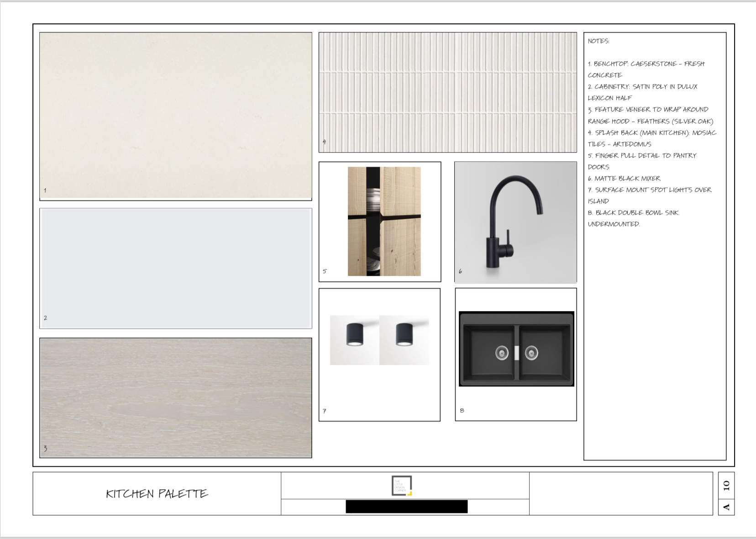
Task: Click the label number 8 under the sink
Action: (x=462, y=411)
